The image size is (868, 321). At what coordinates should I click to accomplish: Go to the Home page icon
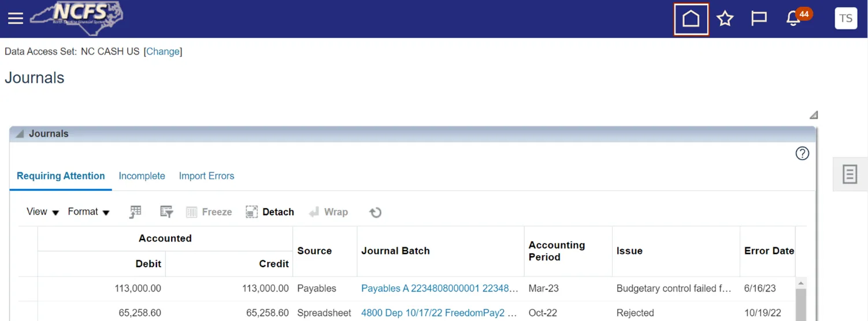(691, 19)
